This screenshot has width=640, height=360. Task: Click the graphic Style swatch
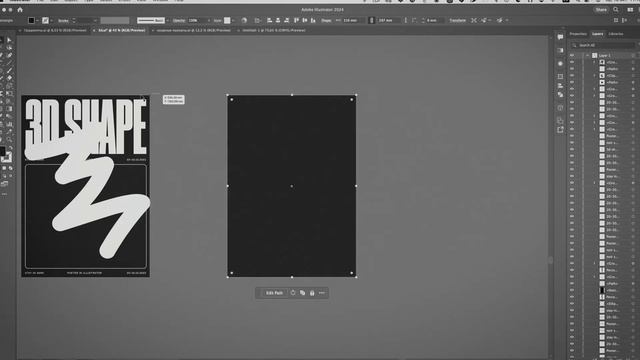pyautogui.click(x=227, y=20)
